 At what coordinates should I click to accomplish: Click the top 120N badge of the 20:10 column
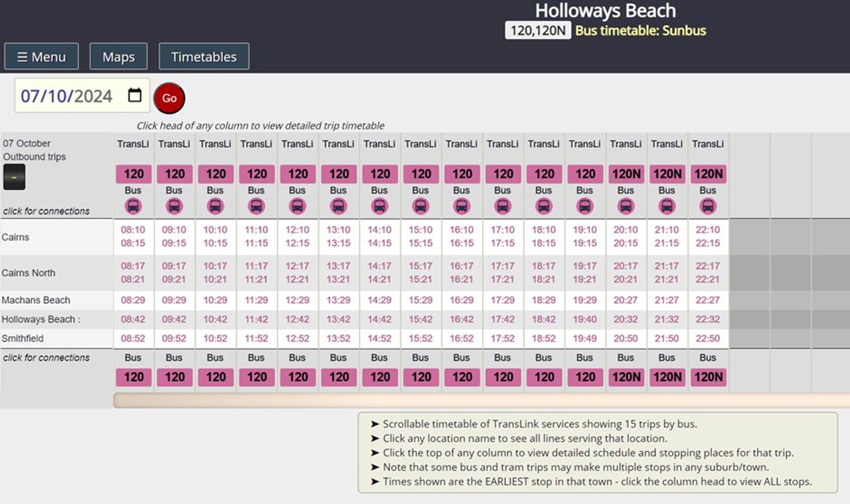tap(626, 174)
